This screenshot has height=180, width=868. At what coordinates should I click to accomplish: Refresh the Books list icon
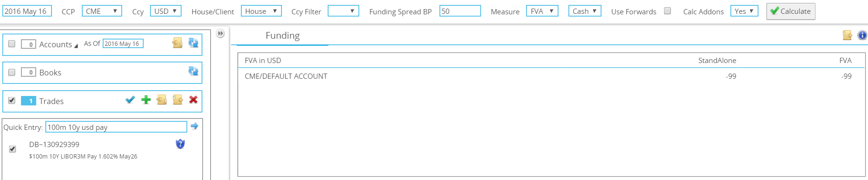(193, 71)
